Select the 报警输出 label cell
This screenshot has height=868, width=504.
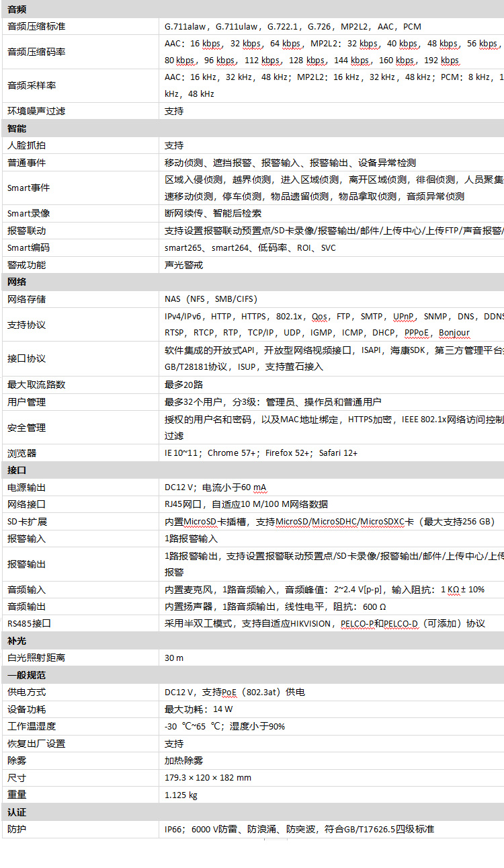coord(27,563)
